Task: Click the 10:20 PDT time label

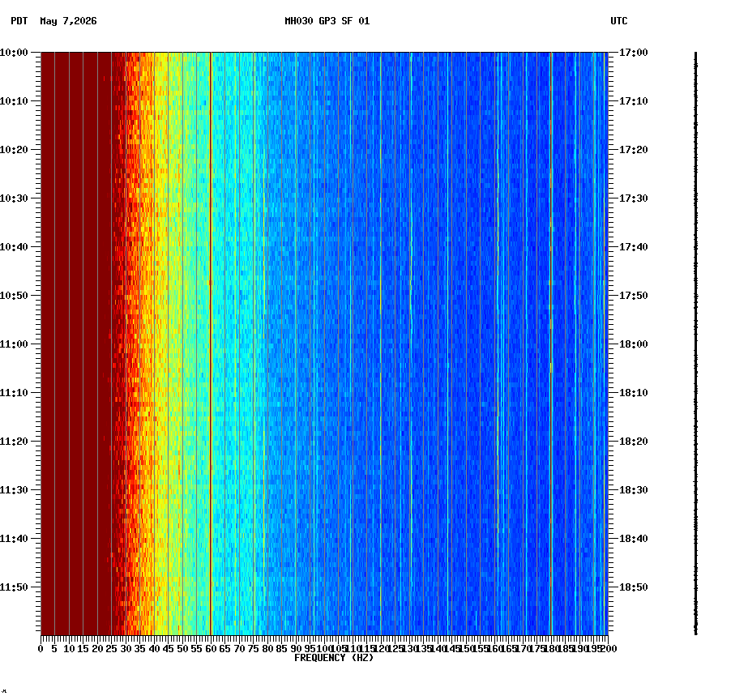Action: pos(14,150)
